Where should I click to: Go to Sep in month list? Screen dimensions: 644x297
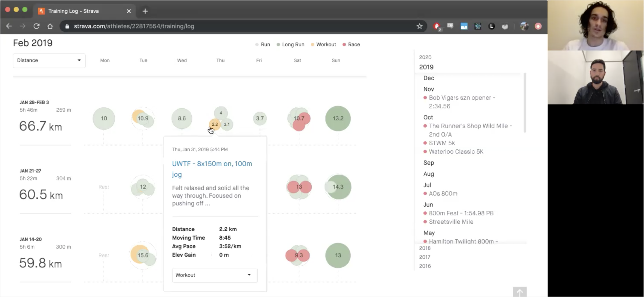coord(429,163)
